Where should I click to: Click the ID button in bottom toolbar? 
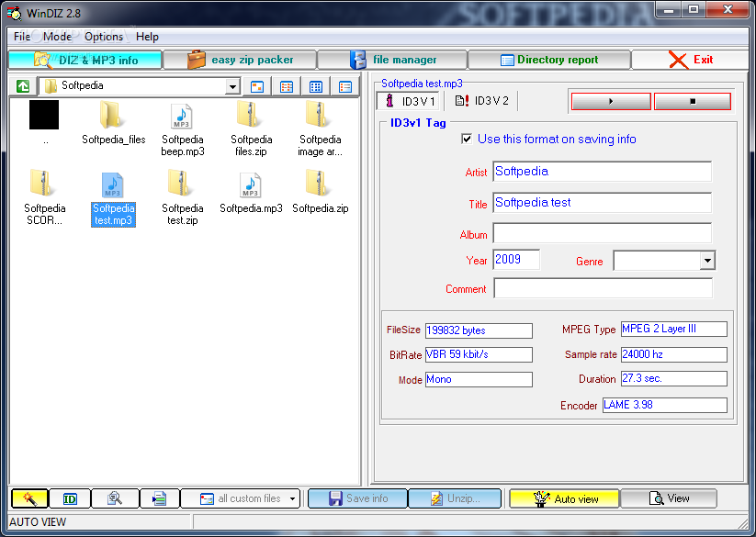70,498
